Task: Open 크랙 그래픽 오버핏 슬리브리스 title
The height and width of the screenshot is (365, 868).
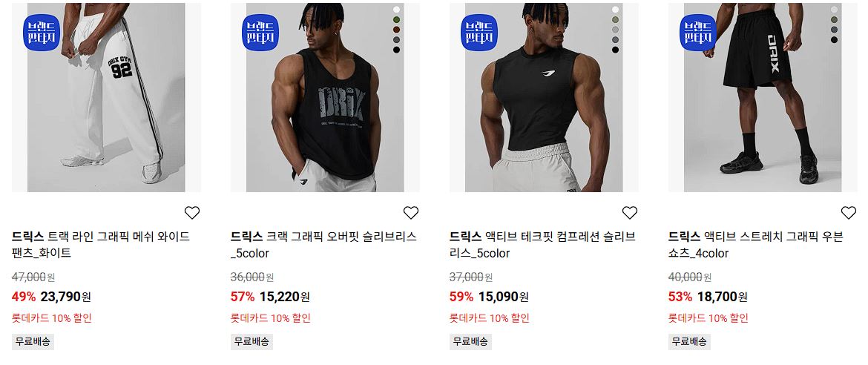Action: click(324, 245)
